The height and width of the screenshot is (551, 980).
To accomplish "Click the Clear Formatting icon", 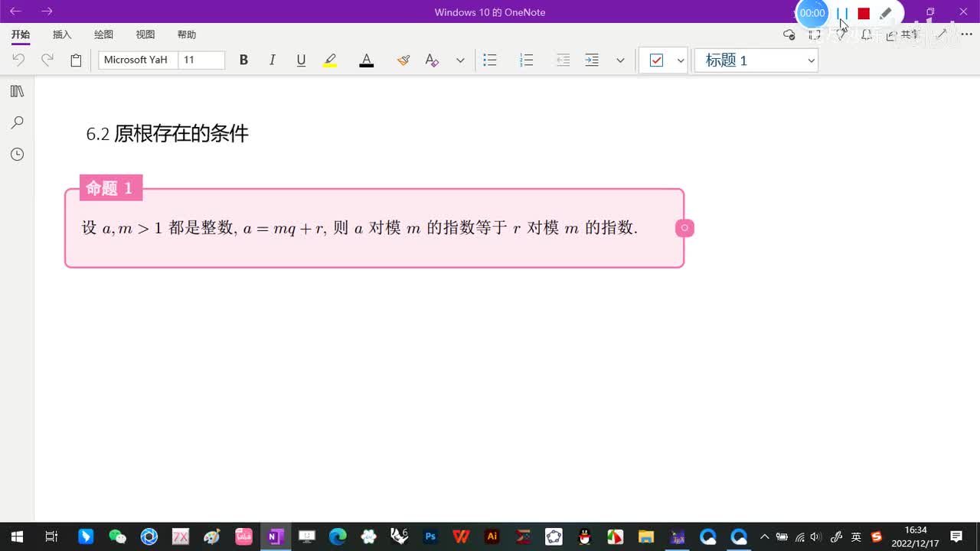I will (x=432, y=60).
